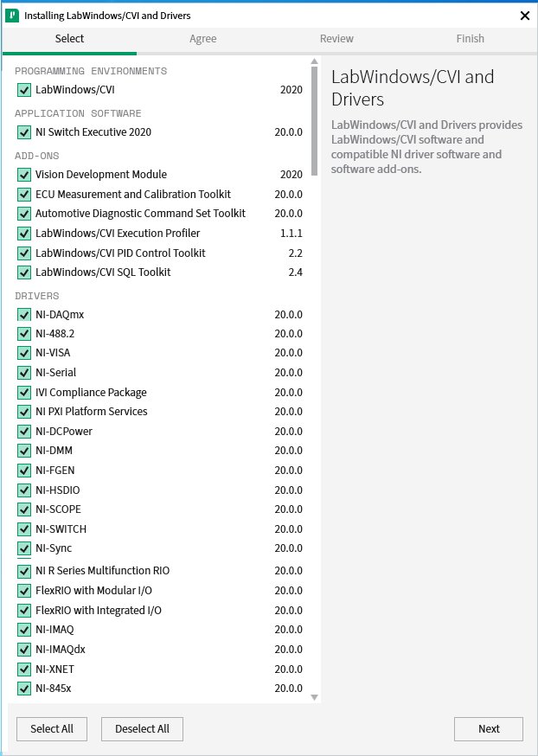The height and width of the screenshot is (756, 538).
Task: Switch to the Finish tab
Action: tap(470, 39)
